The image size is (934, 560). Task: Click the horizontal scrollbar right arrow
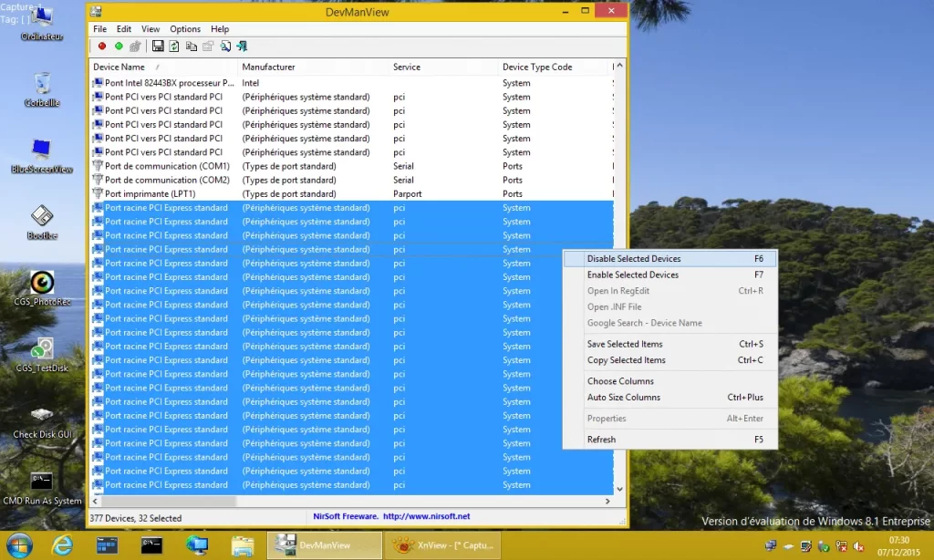[607, 502]
